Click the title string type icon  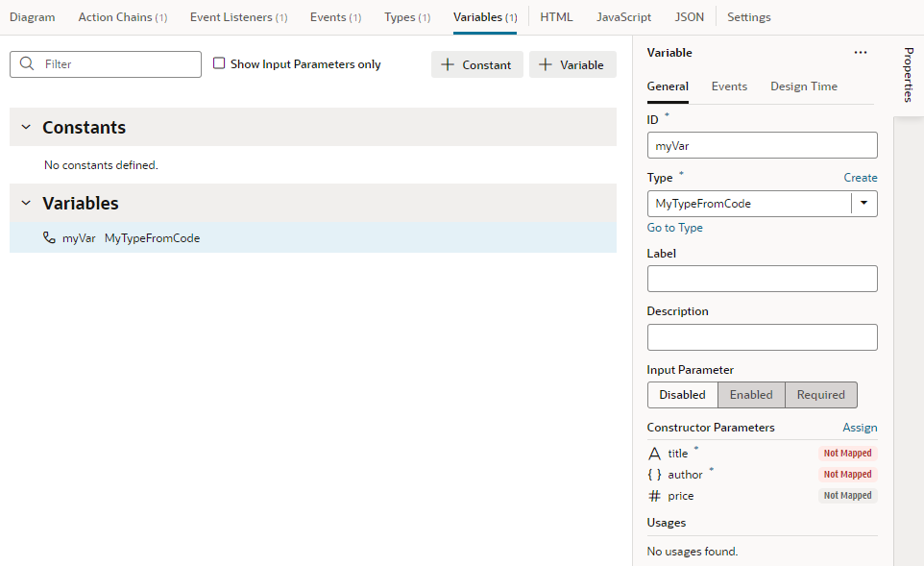(x=654, y=454)
